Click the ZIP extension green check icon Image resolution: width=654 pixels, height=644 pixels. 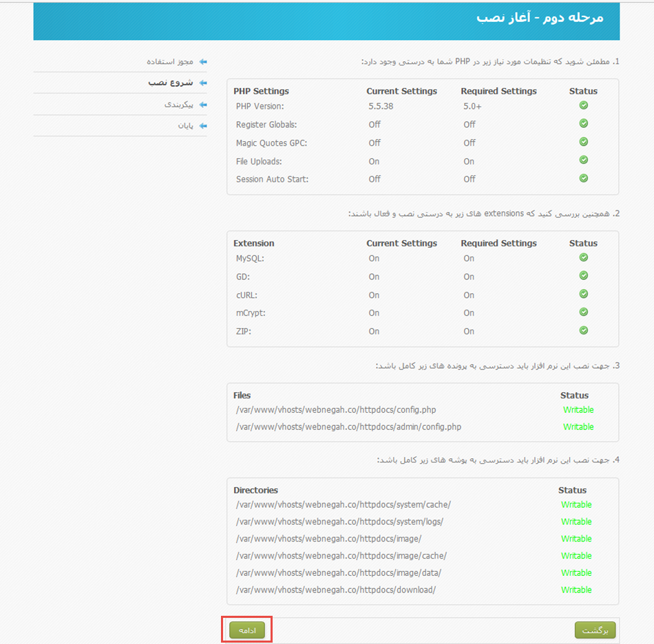tap(583, 330)
